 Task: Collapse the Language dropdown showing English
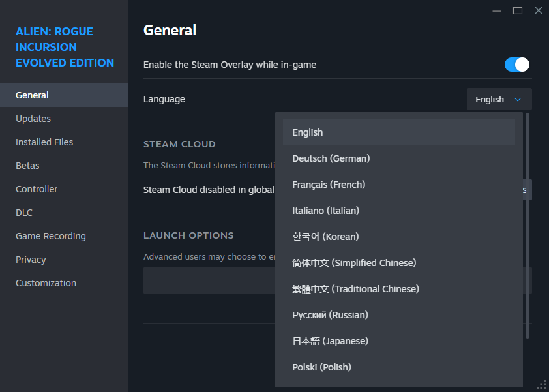pyautogui.click(x=499, y=100)
